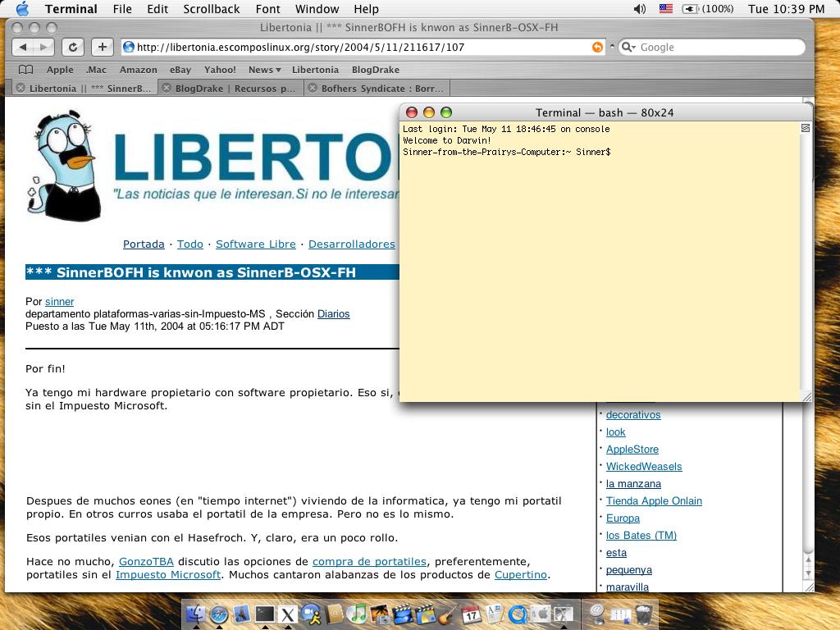The height and width of the screenshot is (630, 840).
Task: Open the 'Tienda Apple Onlain' link
Action: tap(654, 501)
